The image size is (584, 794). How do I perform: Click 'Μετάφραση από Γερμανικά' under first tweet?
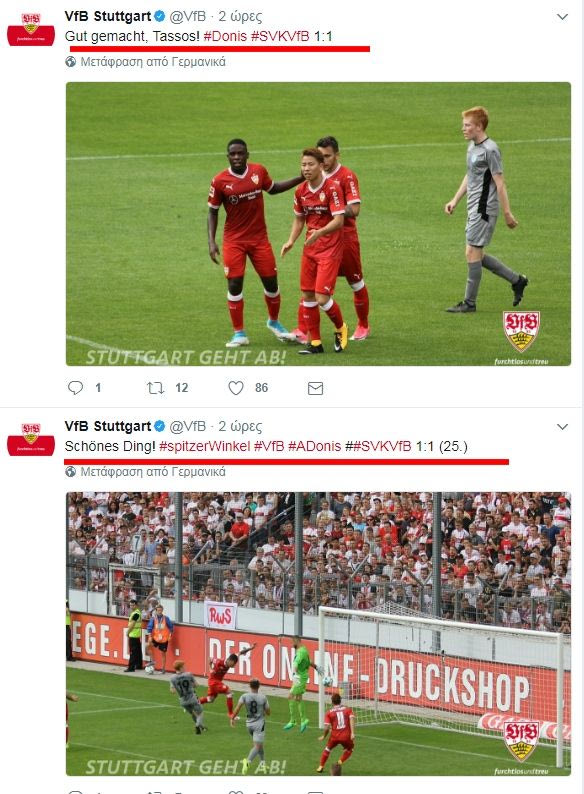[x=153, y=62]
